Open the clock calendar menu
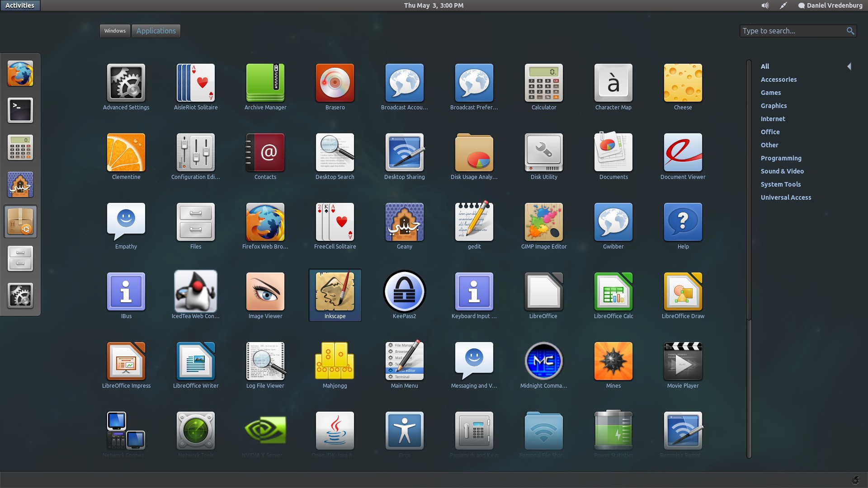The height and width of the screenshot is (488, 868). click(434, 5)
